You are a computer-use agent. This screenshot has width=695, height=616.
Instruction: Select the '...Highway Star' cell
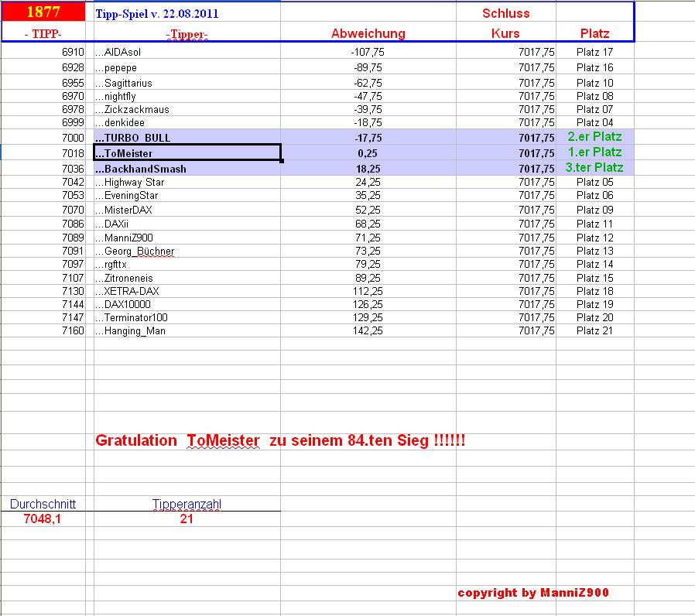pos(187,182)
